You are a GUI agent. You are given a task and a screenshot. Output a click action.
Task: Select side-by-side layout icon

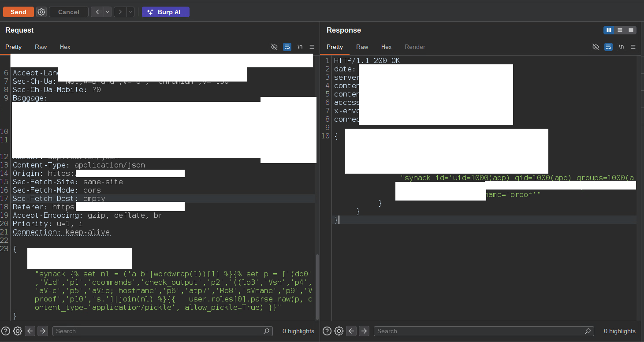(609, 30)
